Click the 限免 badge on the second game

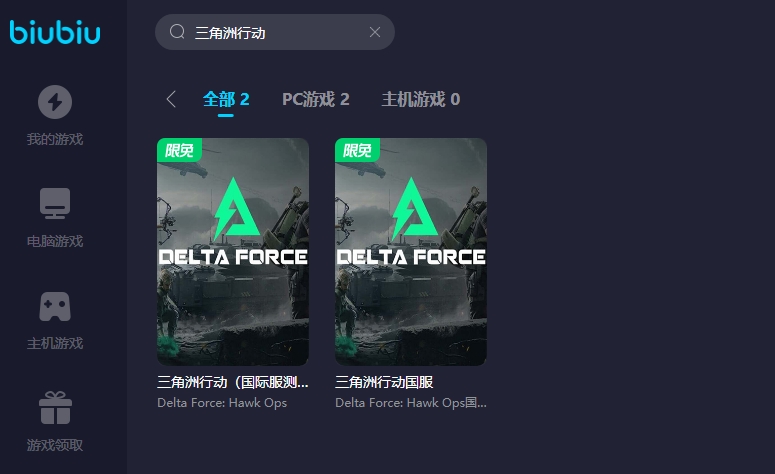click(x=358, y=150)
